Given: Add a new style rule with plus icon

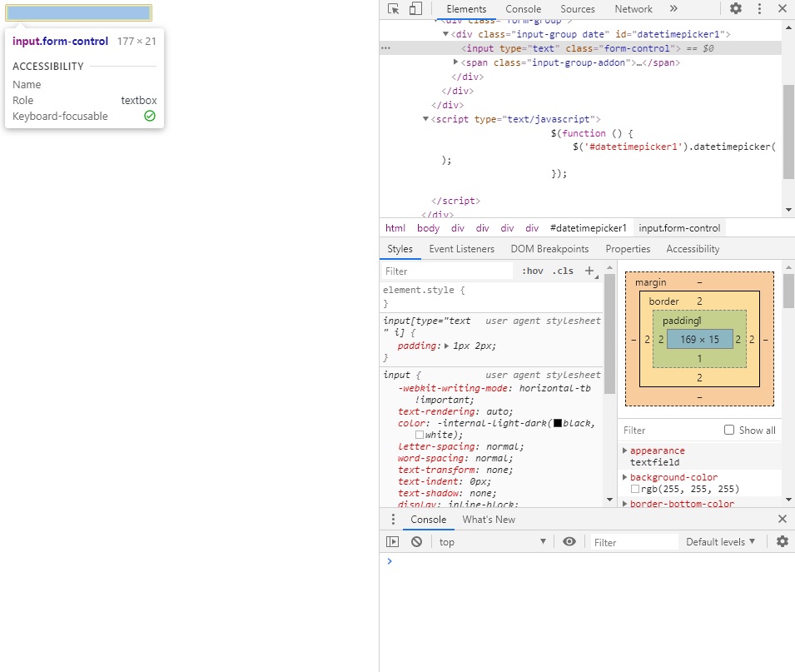Looking at the screenshot, I should click(x=589, y=271).
